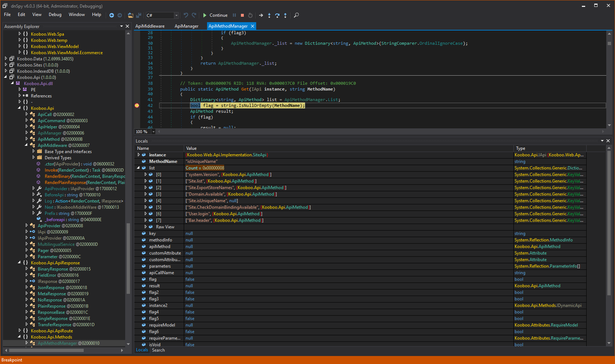Expand the instance variable in Locals
This screenshot has height=364, width=615.
click(139, 155)
